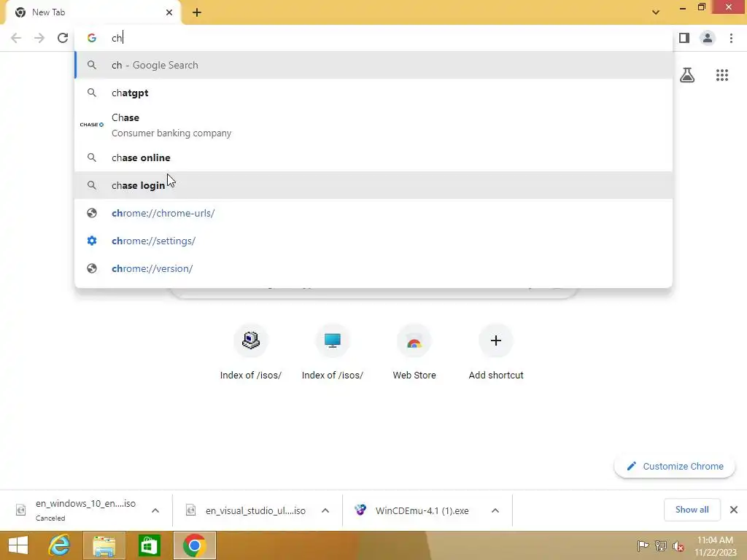Image resolution: width=747 pixels, height=560 pixels.
Task: Click the muted volume tray icon
Action: pyautogui.click(x=678, y=545)
